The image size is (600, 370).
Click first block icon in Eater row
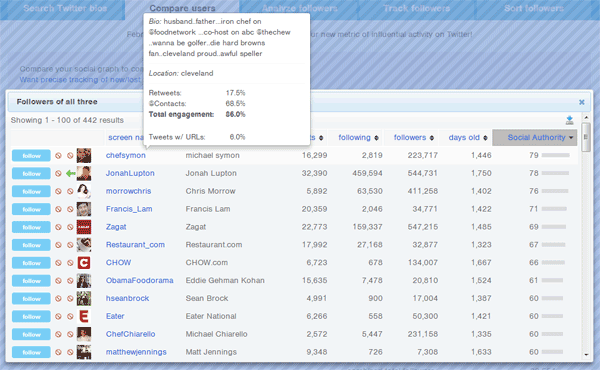58,316
